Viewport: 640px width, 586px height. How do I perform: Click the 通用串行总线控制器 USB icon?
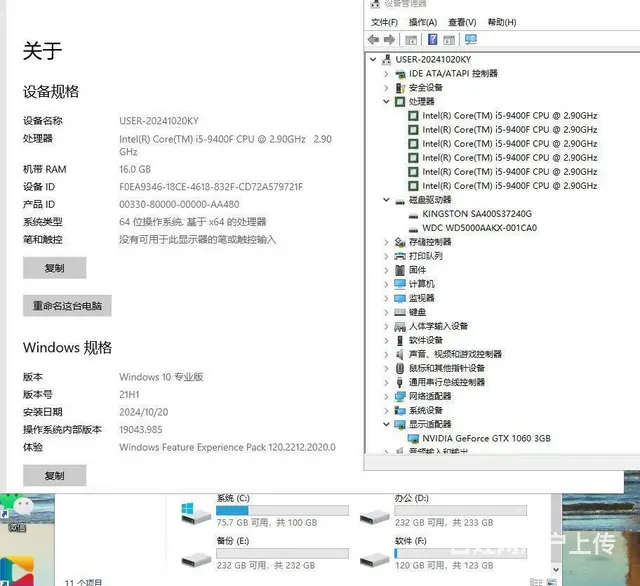pyautogui.click(x=400, y=382)
